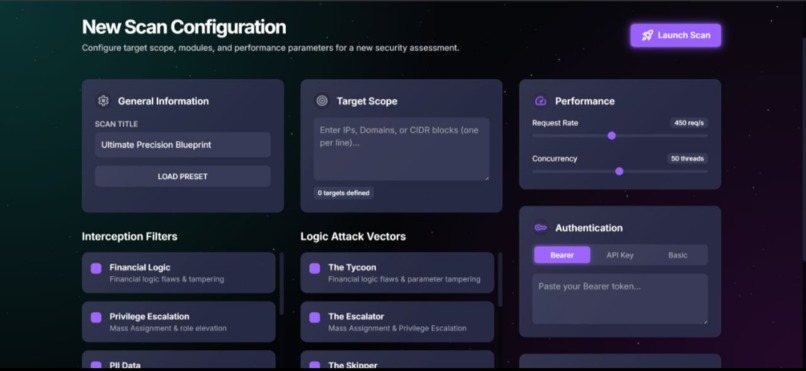
Task: Click the rocket icon in Launch Scan
Action: click(x=647, y=35)
